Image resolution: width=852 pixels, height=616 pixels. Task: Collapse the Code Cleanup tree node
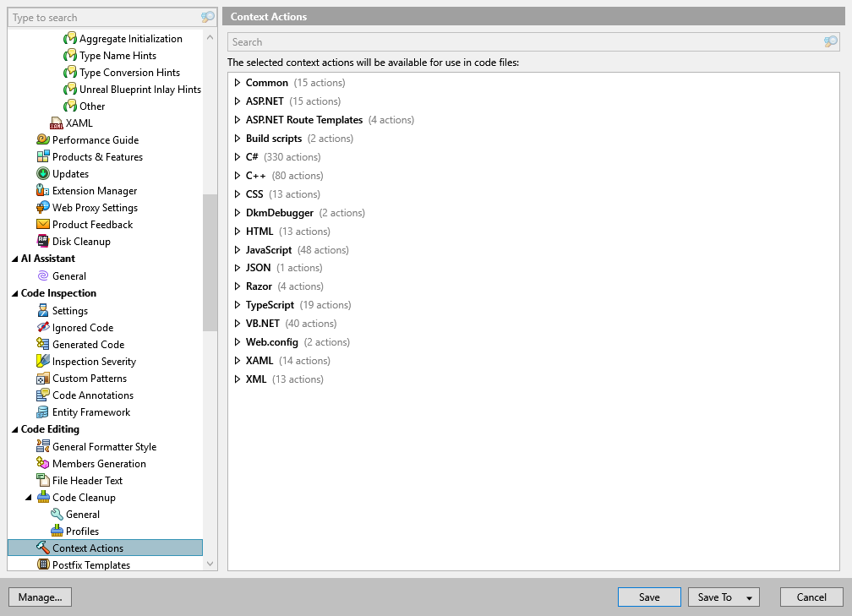tap(28, 497)
